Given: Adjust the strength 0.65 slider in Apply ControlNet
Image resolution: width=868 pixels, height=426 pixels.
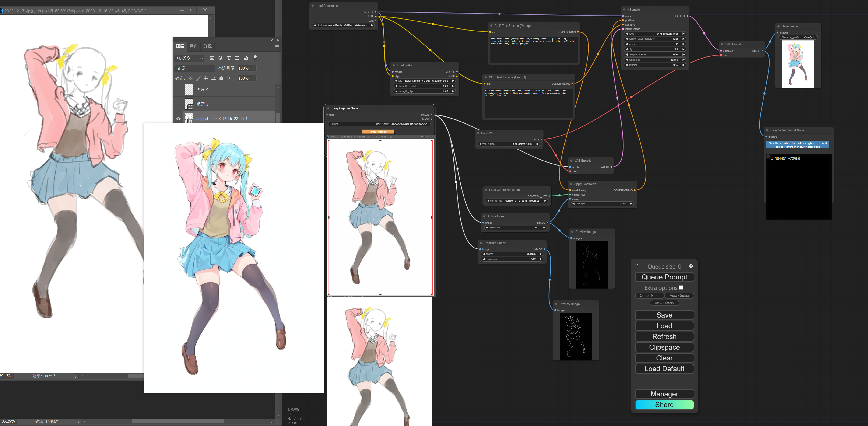Looking at the screenshot, I should coord(602,204).
